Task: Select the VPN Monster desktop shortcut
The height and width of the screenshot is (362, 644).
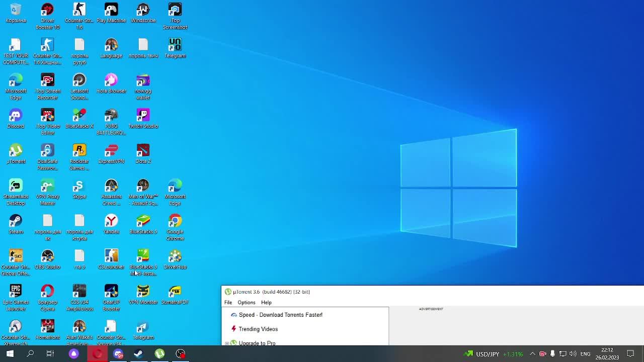Action: click(143, 295)
